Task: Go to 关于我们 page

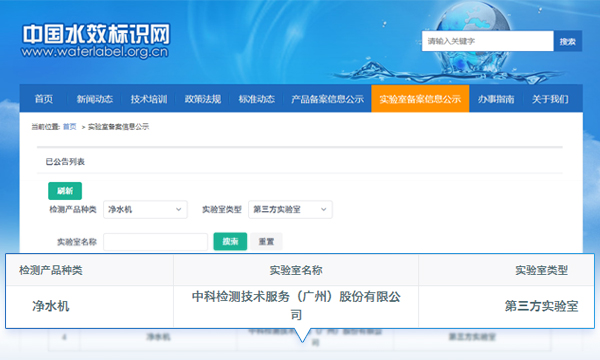Action: pos(550,99)
